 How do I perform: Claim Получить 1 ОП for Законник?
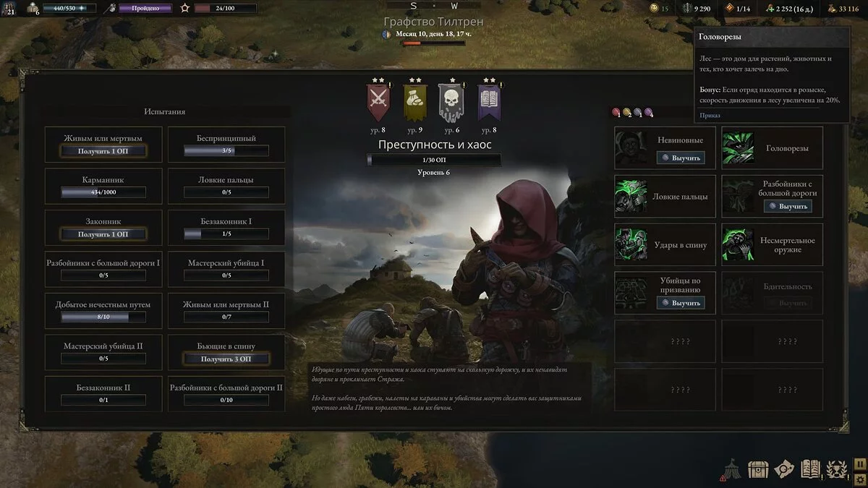coord(103,234)
